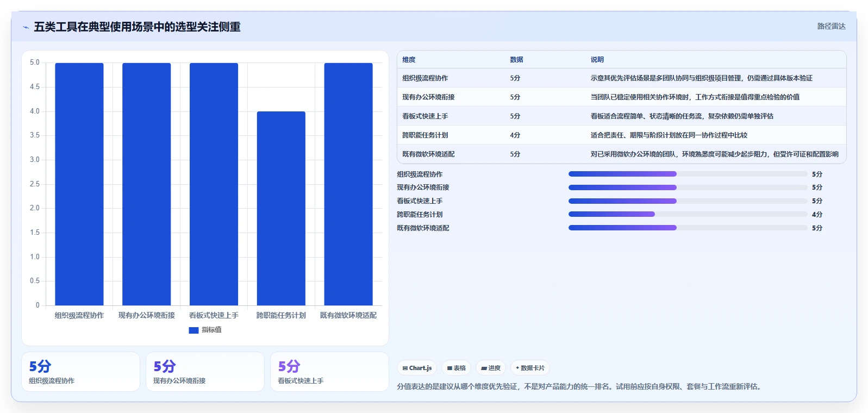868x413 pixels.
Task: Open the 5分 现有办公环境衔接 data card
Action: (x=205, y=372)
